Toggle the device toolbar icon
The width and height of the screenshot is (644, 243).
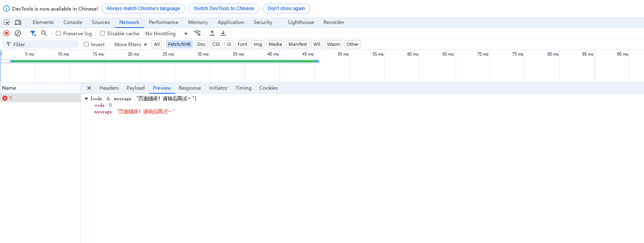point(18,22)
